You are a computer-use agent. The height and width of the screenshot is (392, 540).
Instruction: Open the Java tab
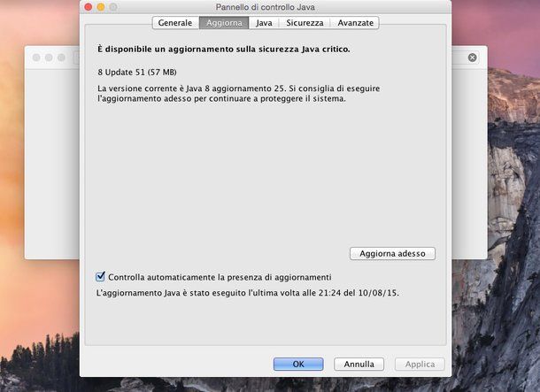tap(264, 23)
